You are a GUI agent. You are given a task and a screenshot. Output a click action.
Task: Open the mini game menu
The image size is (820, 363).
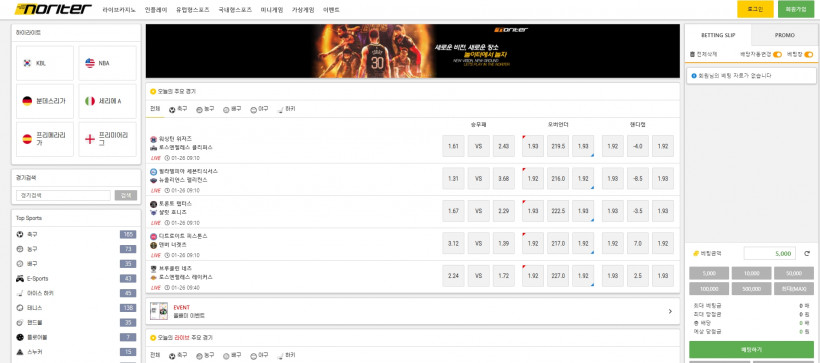coord(272,9)
